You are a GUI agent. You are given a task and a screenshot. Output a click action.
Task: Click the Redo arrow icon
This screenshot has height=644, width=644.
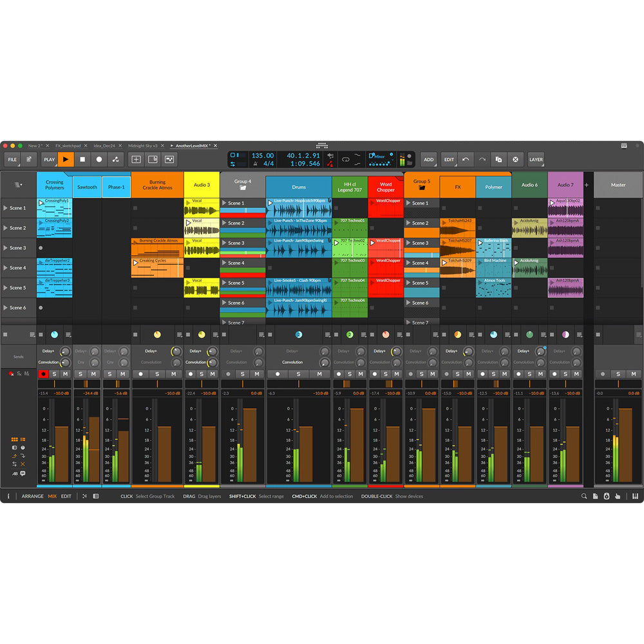click(482, 159)
